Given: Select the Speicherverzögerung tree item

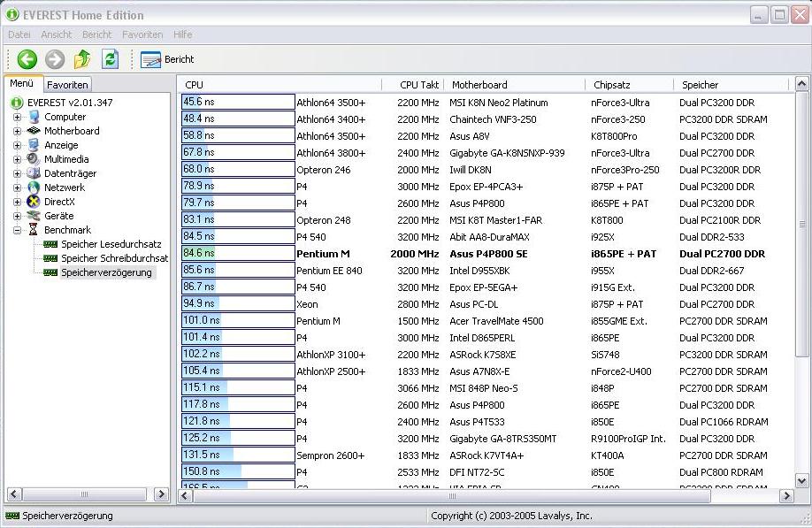Looking at the screenshot, I should click(x=106, y=272).
